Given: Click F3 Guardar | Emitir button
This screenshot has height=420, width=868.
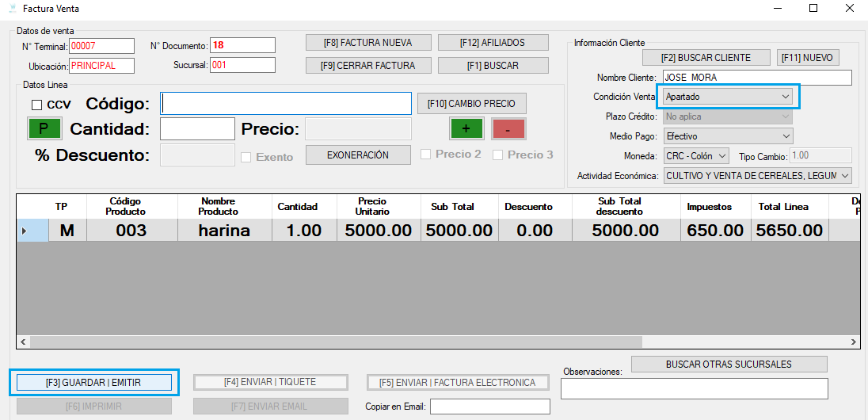Looking at the screenshot, I should click(94, 382).
